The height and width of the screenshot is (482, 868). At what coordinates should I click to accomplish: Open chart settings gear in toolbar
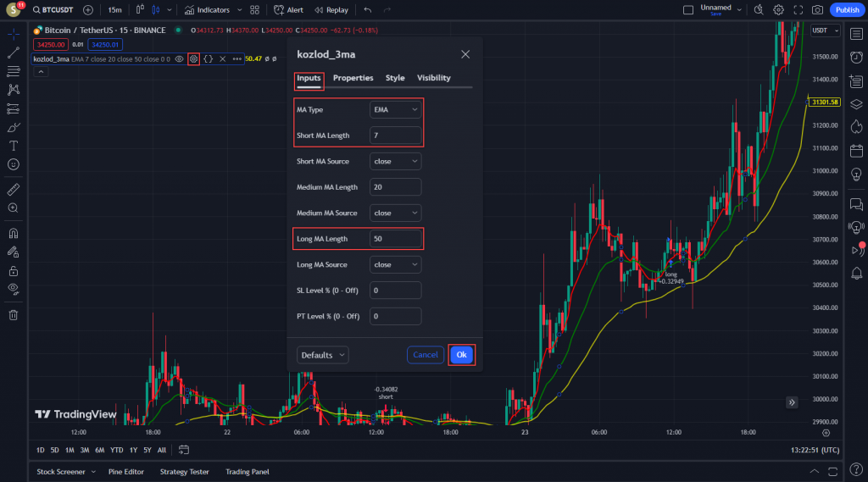pyautogui.click(x=778, y=10)
